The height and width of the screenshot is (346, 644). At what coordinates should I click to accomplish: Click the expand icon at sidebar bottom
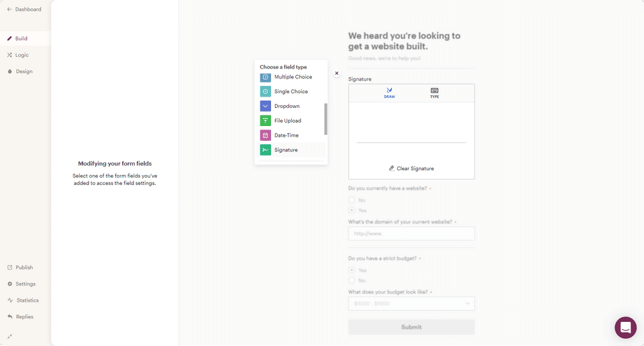click(x=10, y=336)
